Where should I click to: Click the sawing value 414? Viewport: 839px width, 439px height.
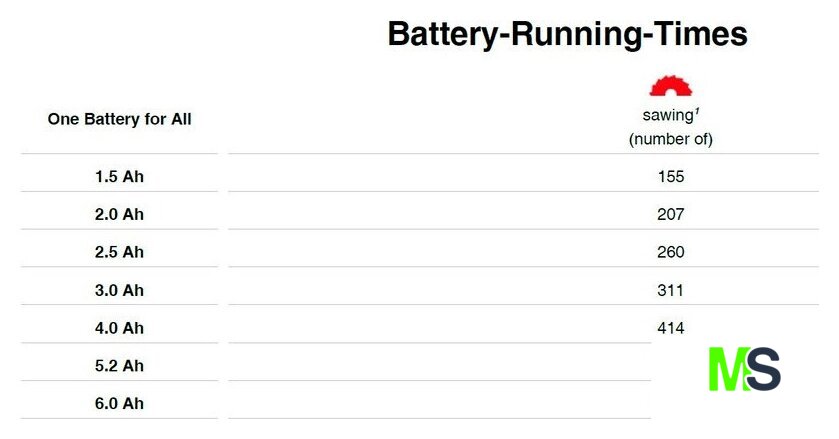point(670,328)
